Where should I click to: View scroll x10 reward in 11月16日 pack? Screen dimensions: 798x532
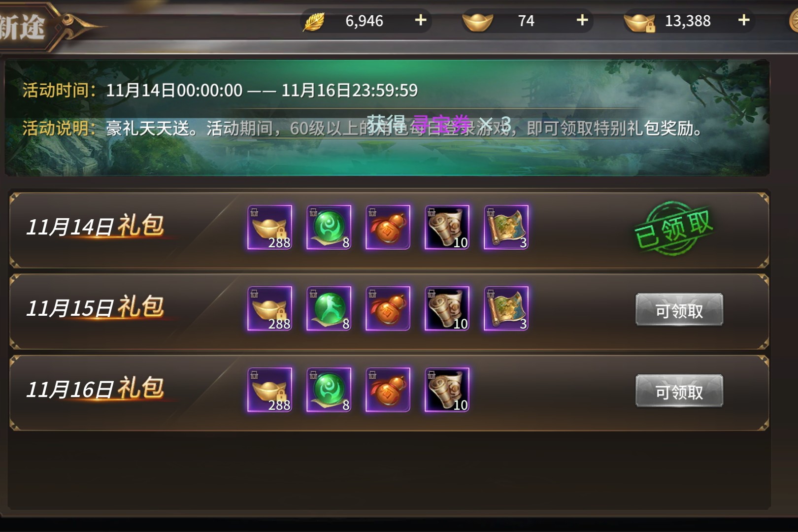[x=447, y=390]
